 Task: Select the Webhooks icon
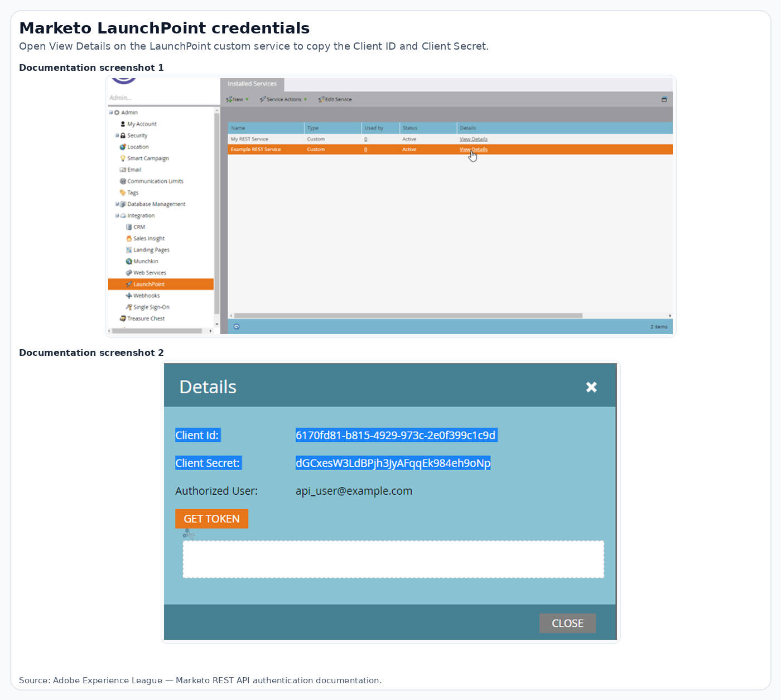click(x=129, y=296)
